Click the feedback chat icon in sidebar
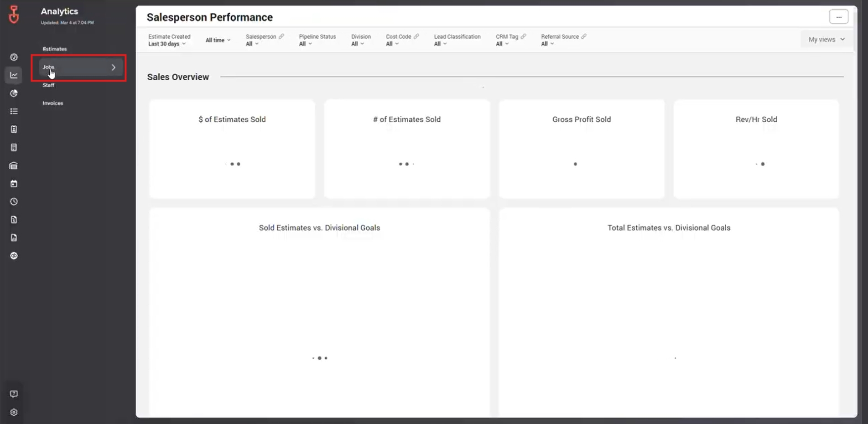The width and height of the screenshot is (868, 424). 14,394
